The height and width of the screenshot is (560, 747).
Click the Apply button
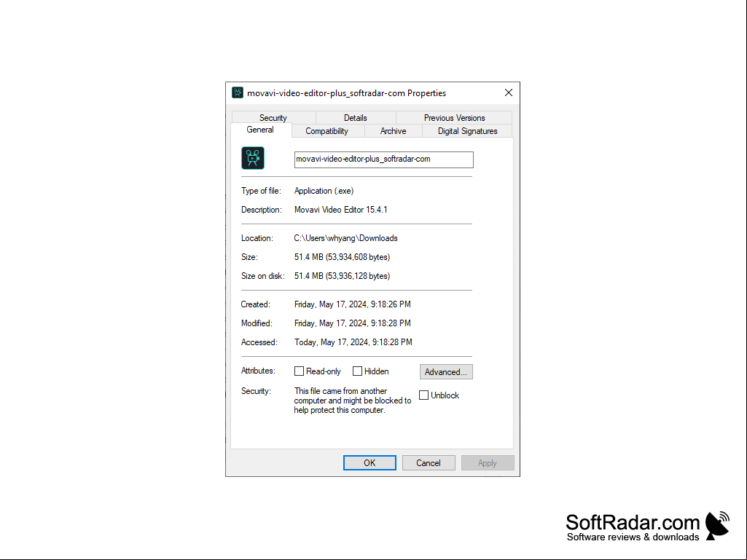pos(488,463)
